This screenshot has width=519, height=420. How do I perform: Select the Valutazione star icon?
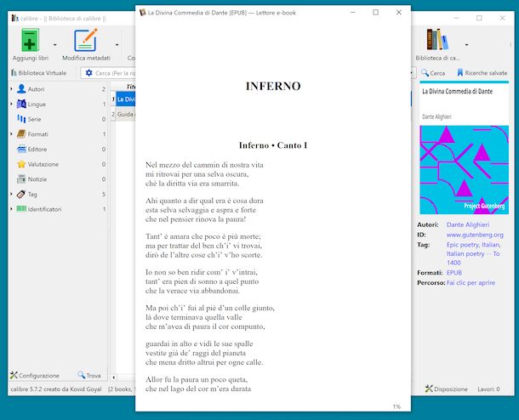(21, 164)
